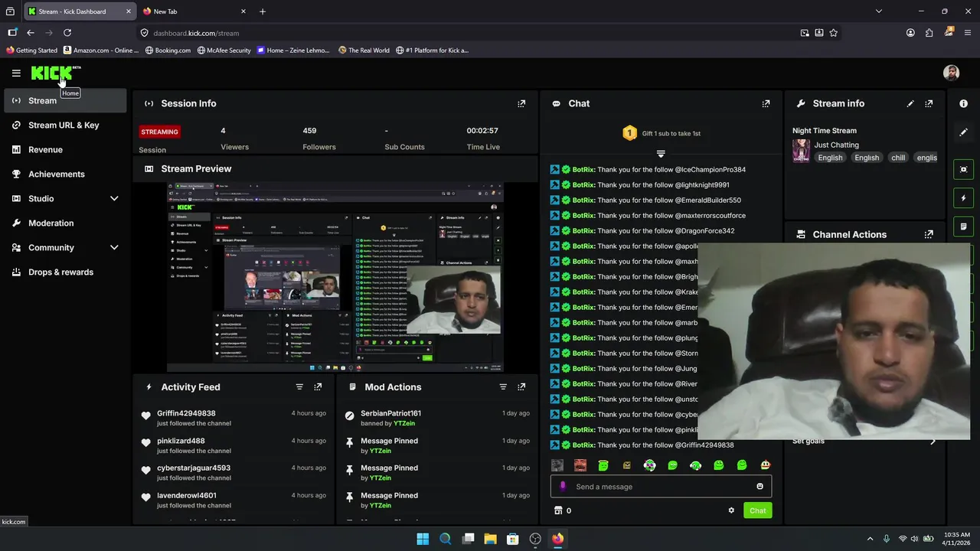Show hidden system tray icons
The image size is (980, 551).
(870, 539)
